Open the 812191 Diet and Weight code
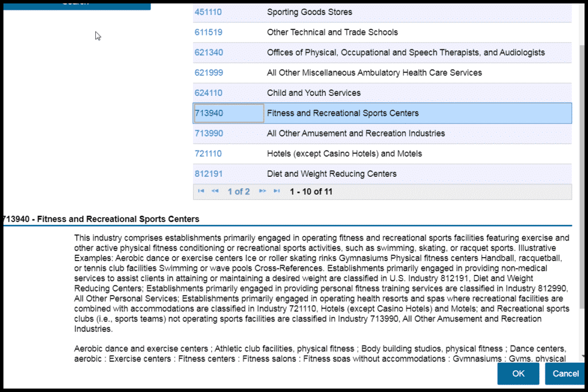Image resolution: width=588 pixels, height=392 pixels. coord(208,174)
